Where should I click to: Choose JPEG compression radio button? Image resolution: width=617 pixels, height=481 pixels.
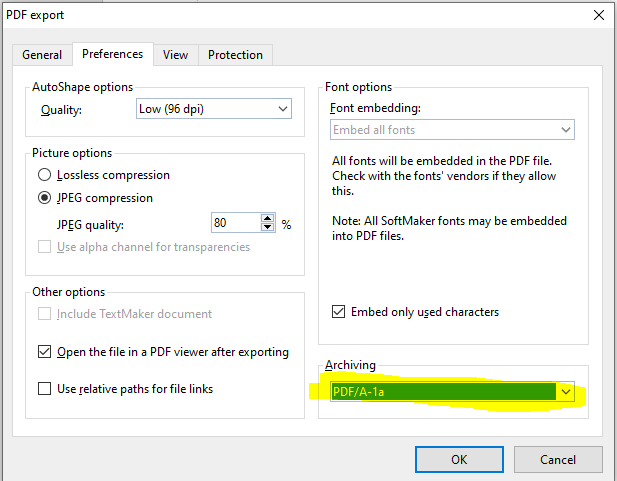pyautogui.click(x=45, y=198)
